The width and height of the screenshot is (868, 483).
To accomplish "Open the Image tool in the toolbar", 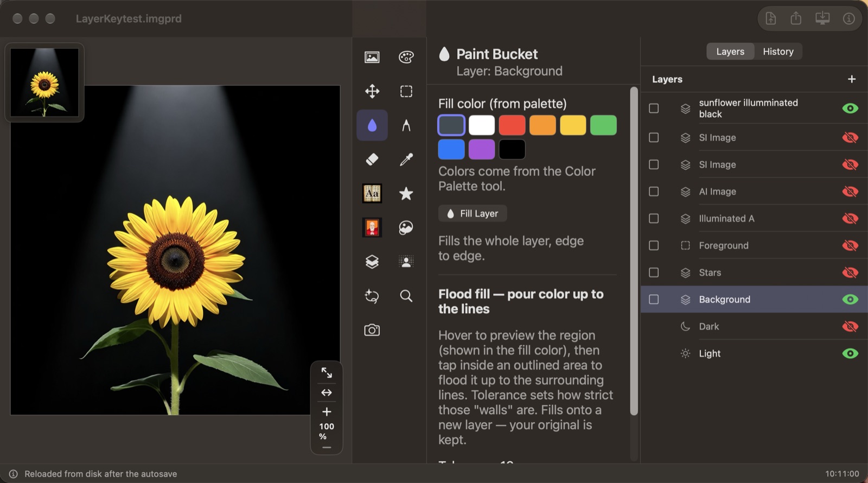I will tap(372, 57).
